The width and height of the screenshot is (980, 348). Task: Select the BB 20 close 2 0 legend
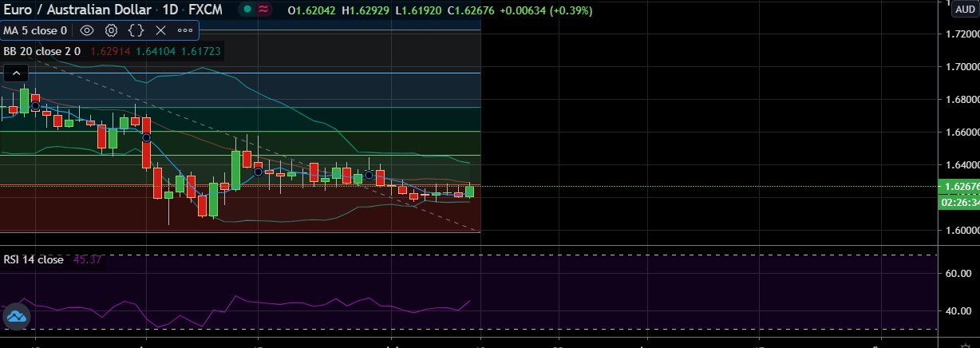41,51
